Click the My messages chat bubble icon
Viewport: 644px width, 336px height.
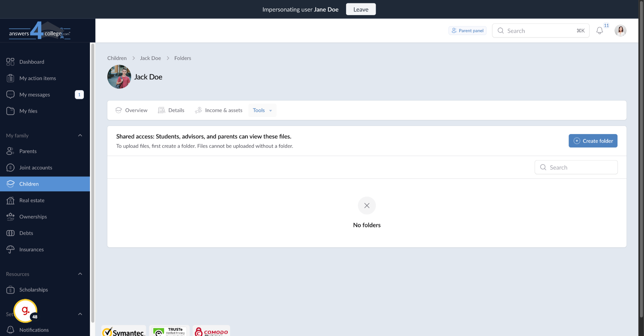pos(10,94)
